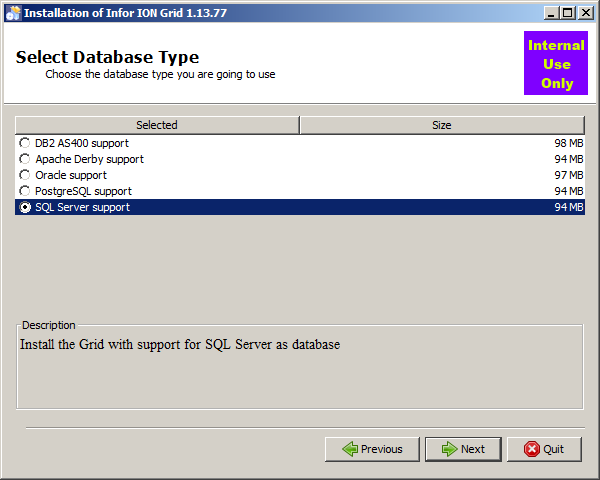
Task: Click the installer icon in the title bar
Action: 13,13
